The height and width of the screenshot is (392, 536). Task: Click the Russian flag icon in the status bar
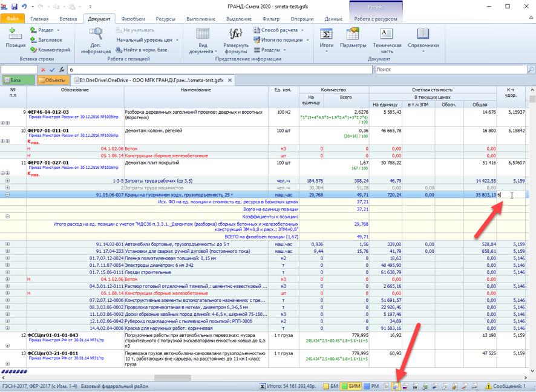tap(405, 387)
